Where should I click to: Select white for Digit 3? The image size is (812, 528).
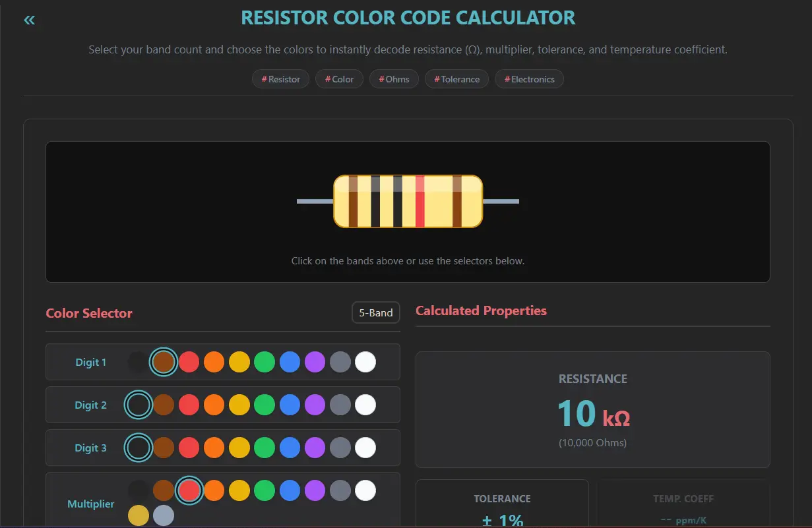coord(365,448)
